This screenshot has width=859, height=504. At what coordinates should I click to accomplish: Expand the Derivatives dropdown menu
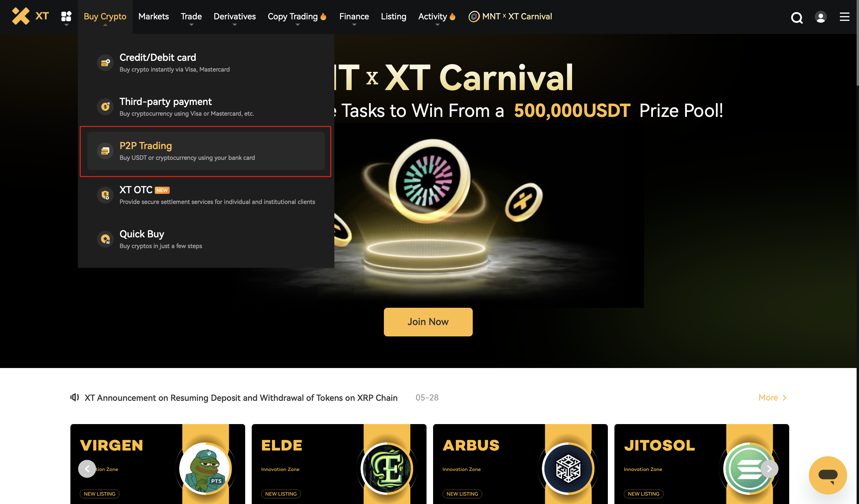pos(234,17)
